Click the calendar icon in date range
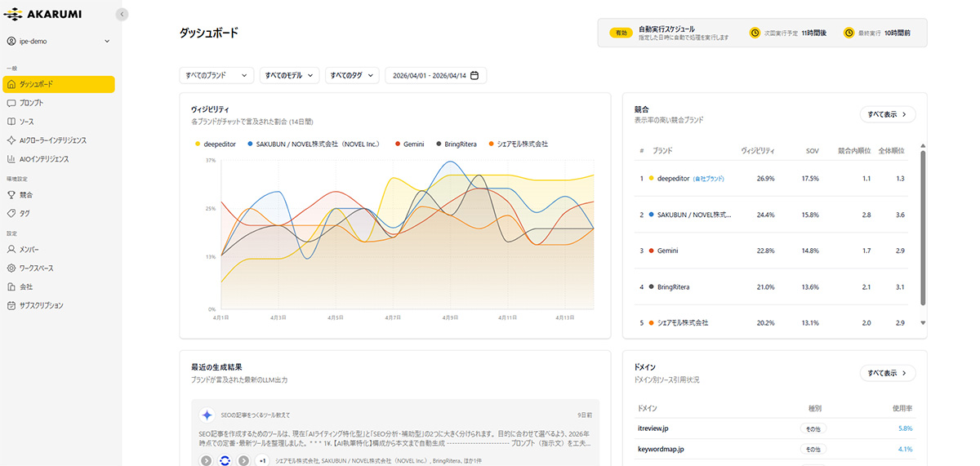Viewport: 980px width, 466px height. (474, 75)
